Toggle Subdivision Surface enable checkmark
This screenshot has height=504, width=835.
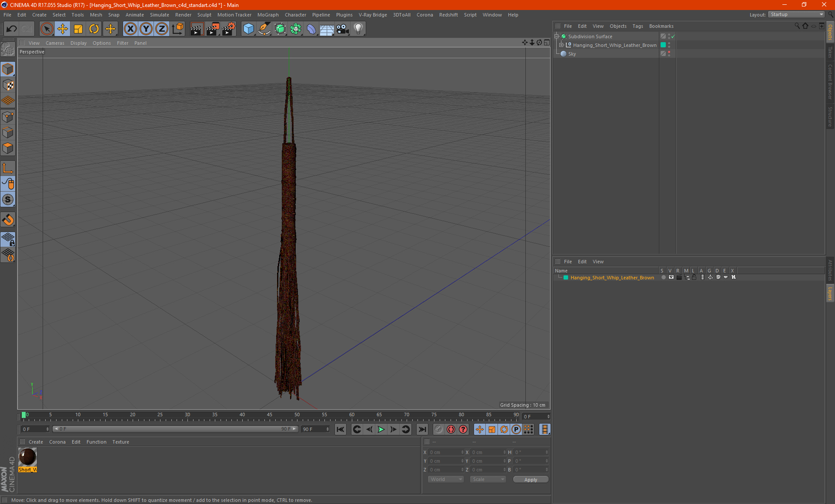click(673, 36)
